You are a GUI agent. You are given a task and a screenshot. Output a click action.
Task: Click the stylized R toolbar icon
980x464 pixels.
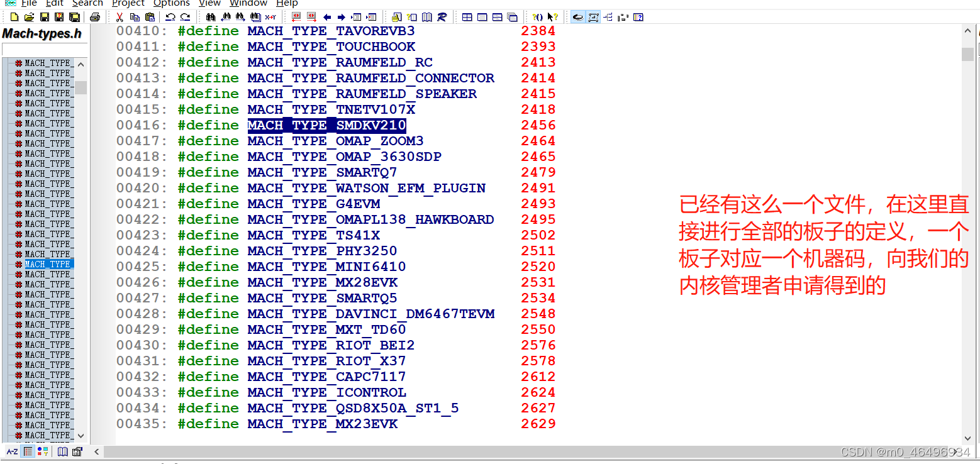point(442,17)
